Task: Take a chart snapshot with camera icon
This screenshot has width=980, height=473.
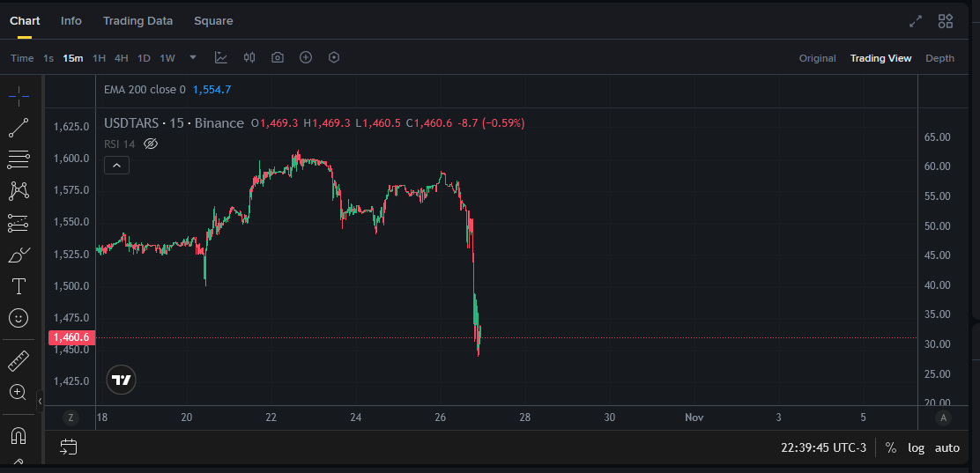Action: click(278, 57)
